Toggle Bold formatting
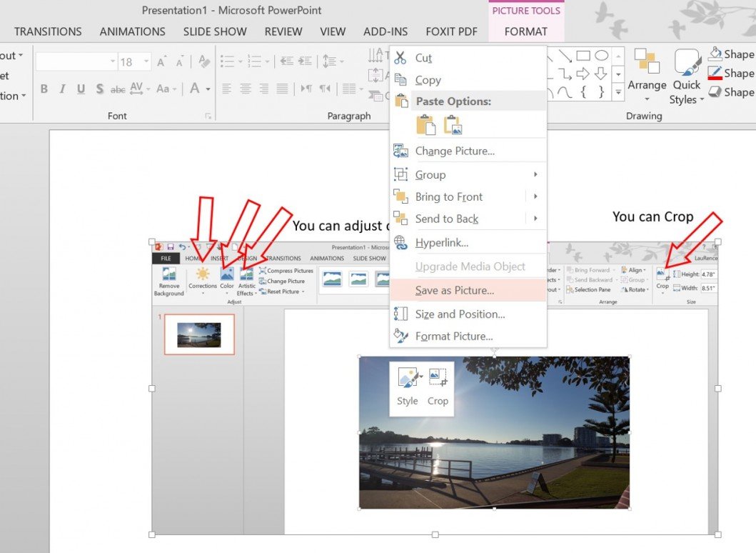The height and width of the screenshot is (553, 756). [43, 89]
